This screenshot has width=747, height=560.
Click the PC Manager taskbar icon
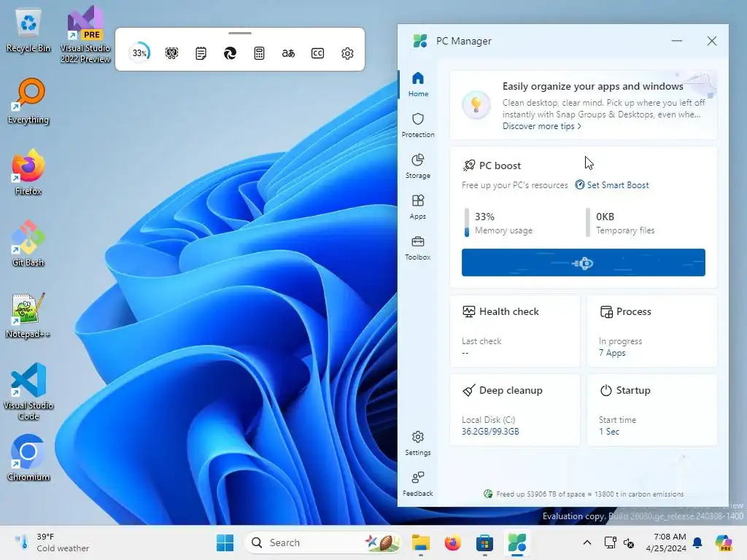(517, 542)
